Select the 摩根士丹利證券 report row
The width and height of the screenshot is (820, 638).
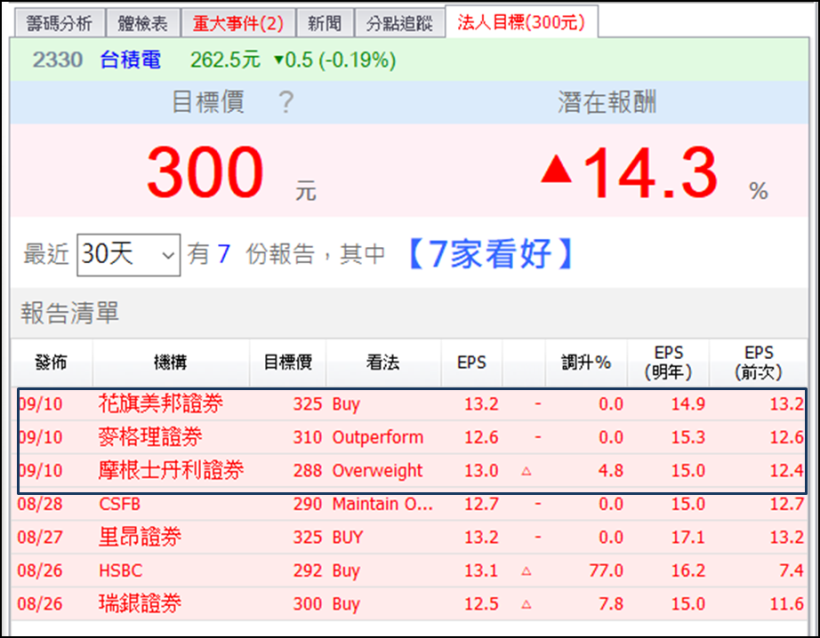point(409,471)
